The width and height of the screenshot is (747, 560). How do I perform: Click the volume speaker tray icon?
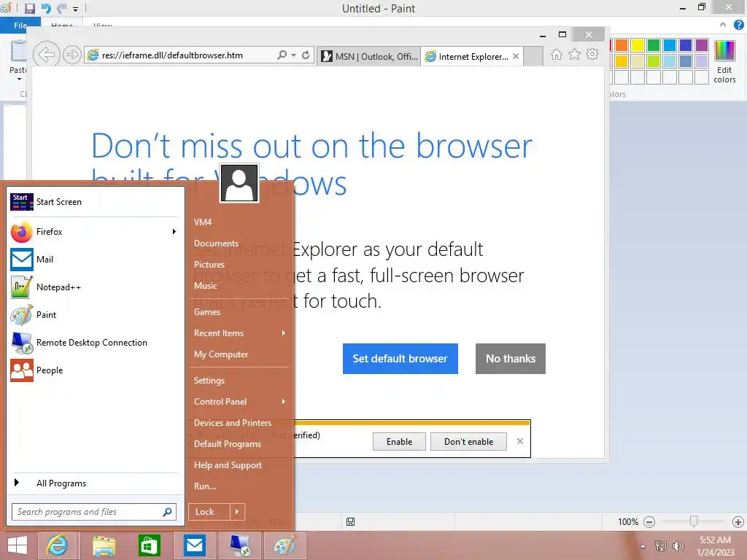678,545
